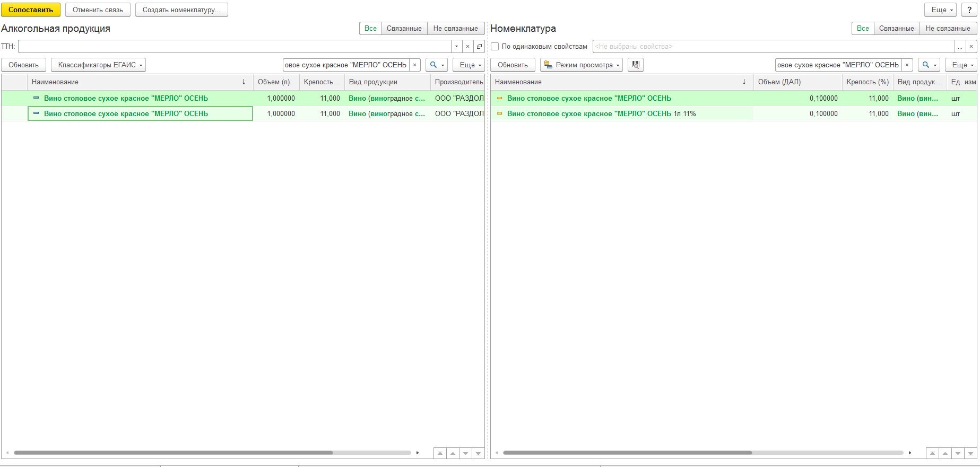Select Связанные tab in Алкогольная продукция
Image resolution: width=980 pixels, height=467 pixels.
(404, 29)
